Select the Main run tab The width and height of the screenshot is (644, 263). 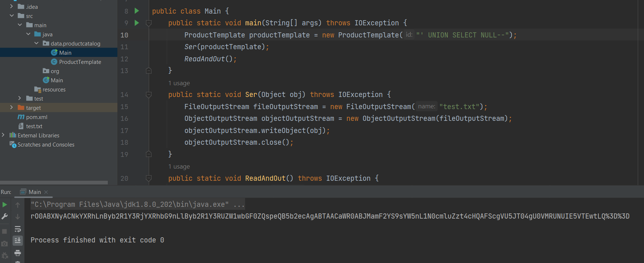pos(34,192)
